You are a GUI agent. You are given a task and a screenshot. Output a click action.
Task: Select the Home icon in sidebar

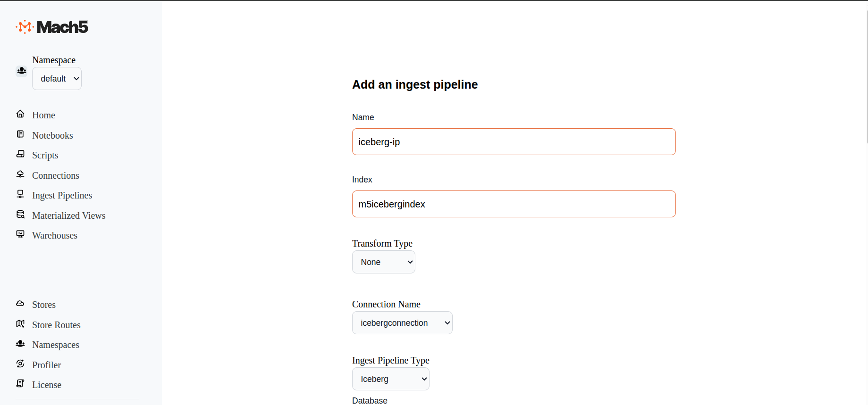(20, 114)
